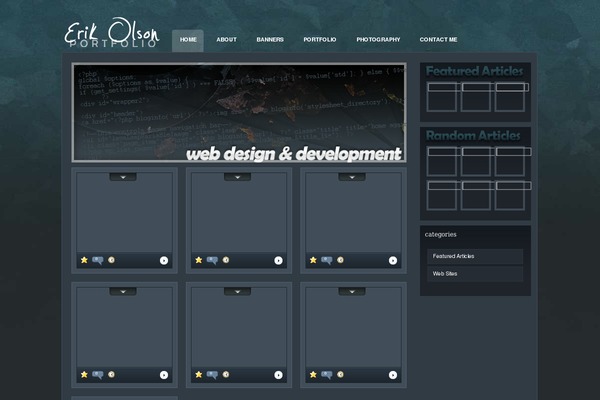Viewport: 600px width, 400px height.
Task: Click the clock icon on the top-left card
Action: (x=111, y=260)
